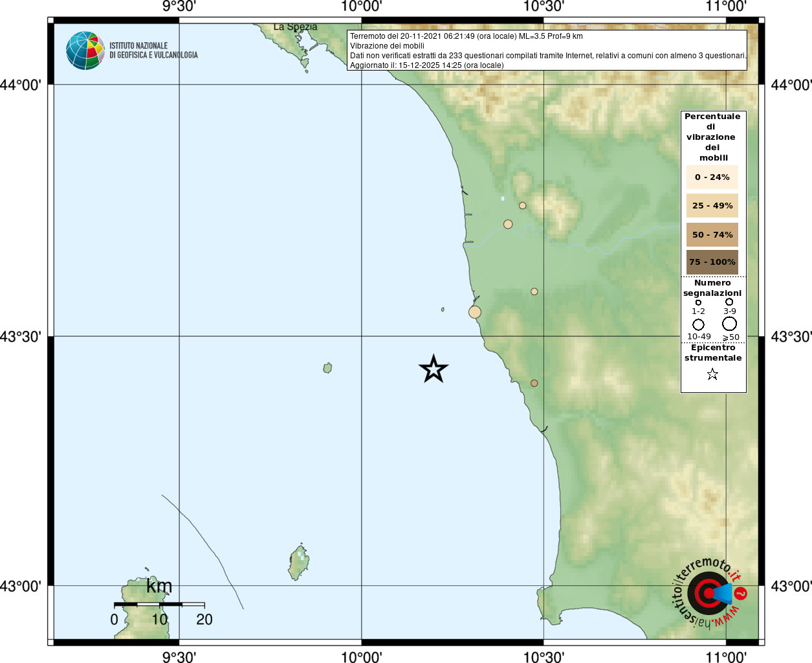Screen dimensions: 812x663
Task: Click the largest data circle on the coast
Action: pos(475,312)
